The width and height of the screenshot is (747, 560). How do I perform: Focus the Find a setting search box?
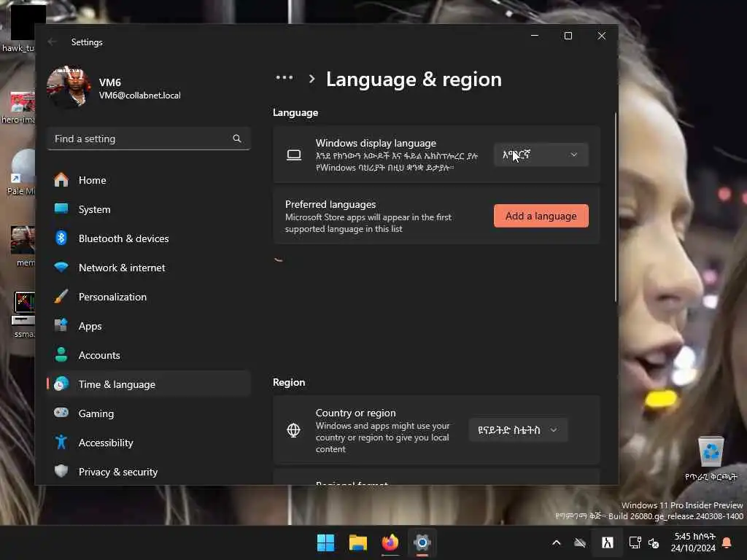coord(149,139)
